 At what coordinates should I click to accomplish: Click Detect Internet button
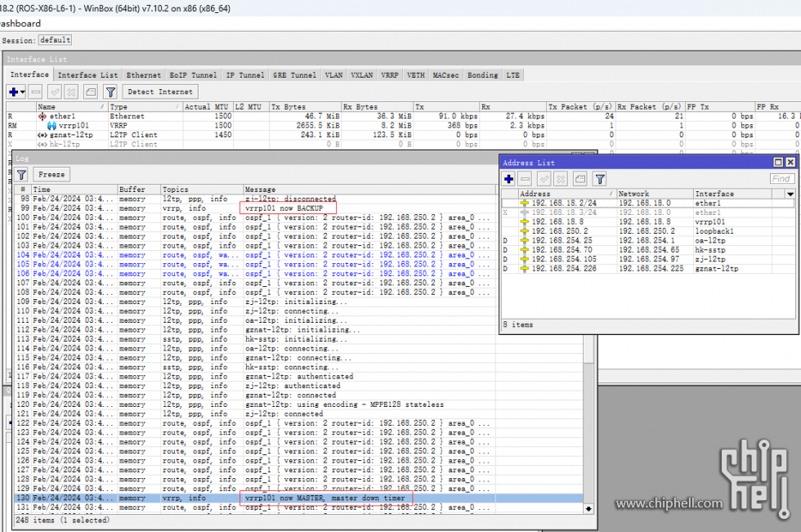tap(160, 92)
